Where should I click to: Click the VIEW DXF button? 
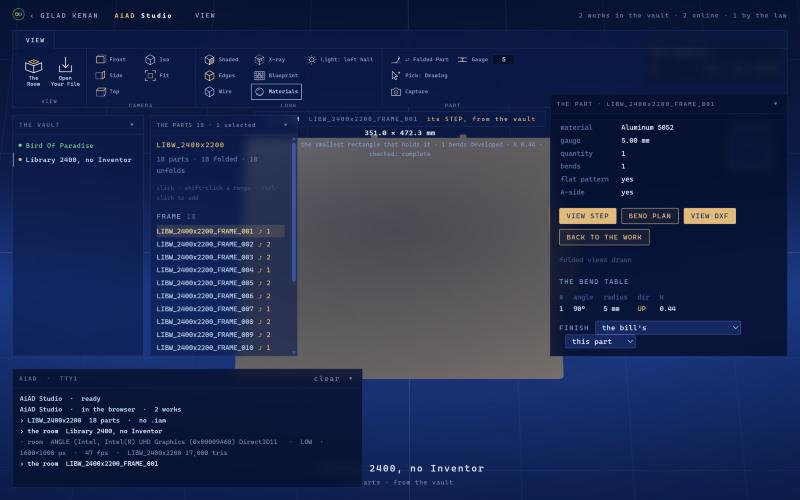(709, 216)
